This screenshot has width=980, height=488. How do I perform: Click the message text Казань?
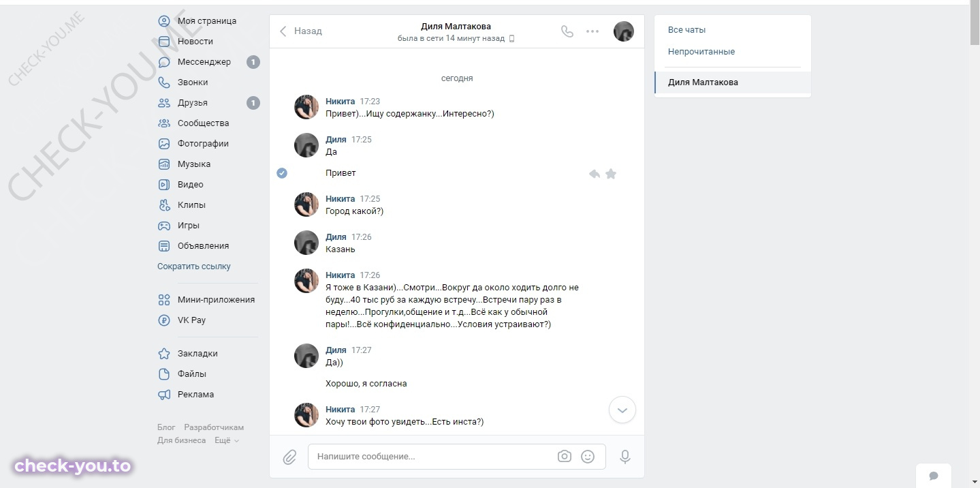(x=341, y=249)
